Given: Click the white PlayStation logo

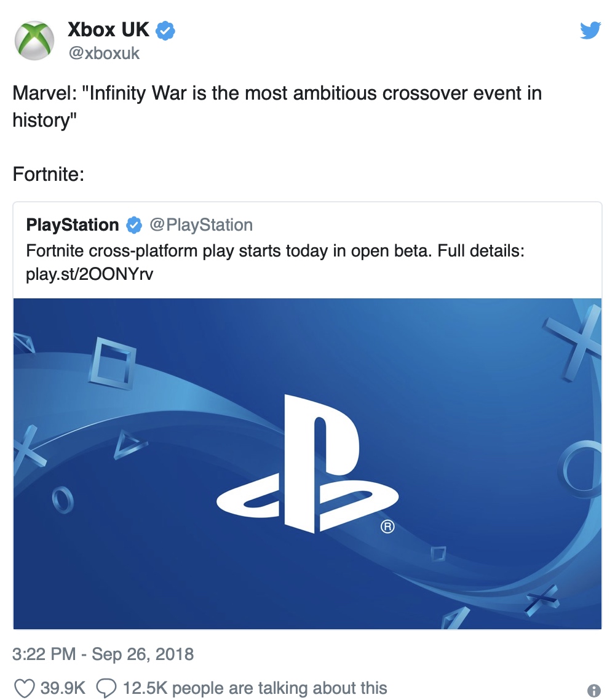Looking at the screenshot, I should tap(307, 461).
